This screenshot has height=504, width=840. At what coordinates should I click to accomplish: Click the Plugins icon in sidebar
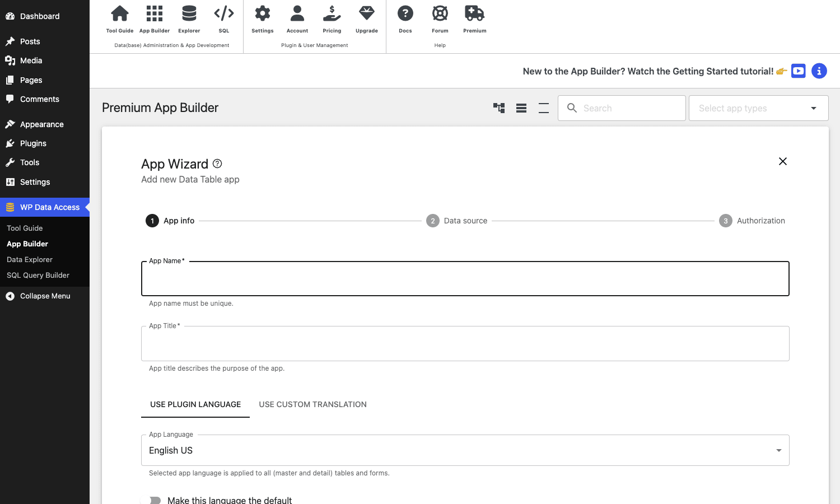pyautogui.click(x=10, y=143)
